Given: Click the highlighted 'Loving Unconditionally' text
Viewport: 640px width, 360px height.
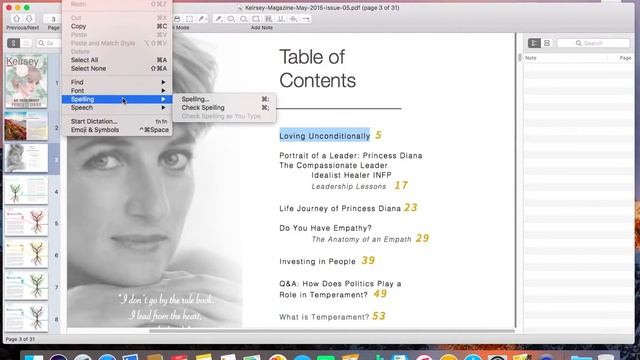Looking at the screenshot, I should [324, 136].
